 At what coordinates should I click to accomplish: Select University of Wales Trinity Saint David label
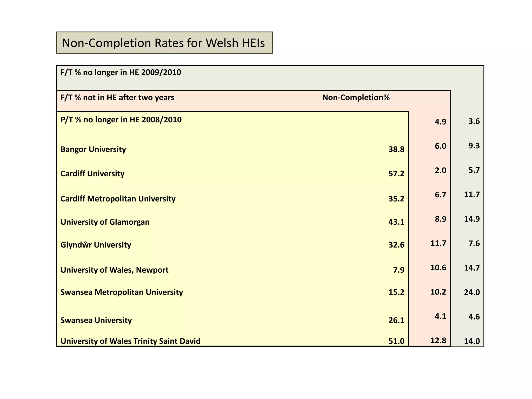(x=130, y=341)
